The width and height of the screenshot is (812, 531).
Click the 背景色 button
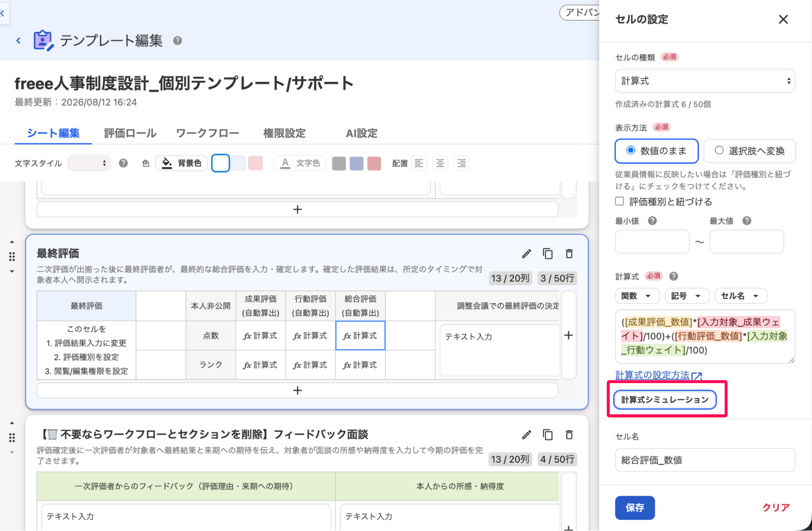tap(182, 163)
